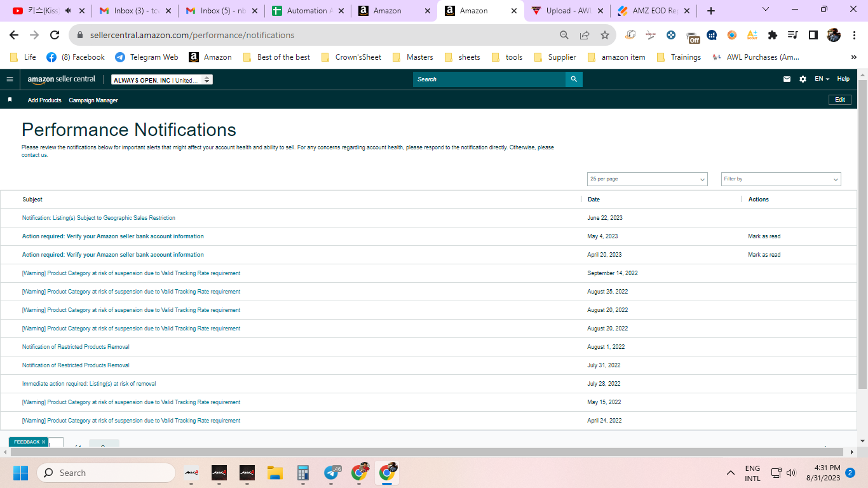Open the Facebook bookmark
The image size is (868, 488).
[x=76, y=57]
